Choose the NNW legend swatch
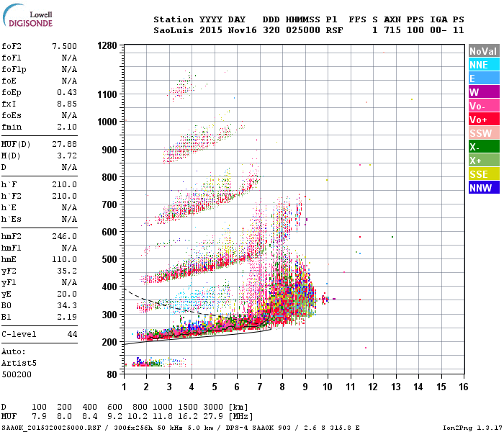Viewport: 504px width, 432px height. pyautogui.click(x=484, y=188)
